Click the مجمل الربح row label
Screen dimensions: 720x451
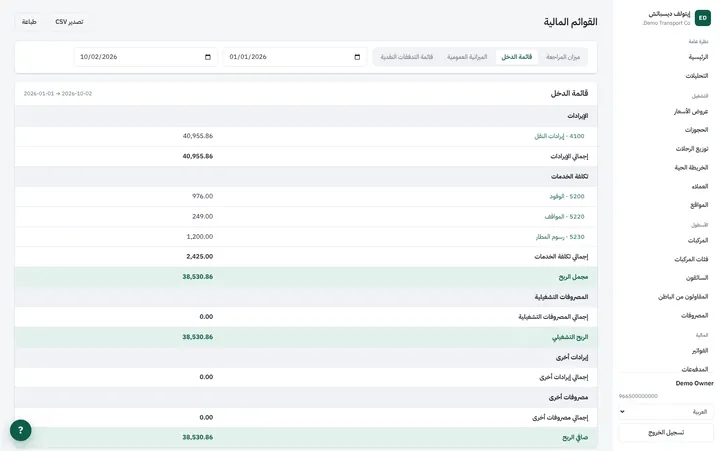(573, 277)
